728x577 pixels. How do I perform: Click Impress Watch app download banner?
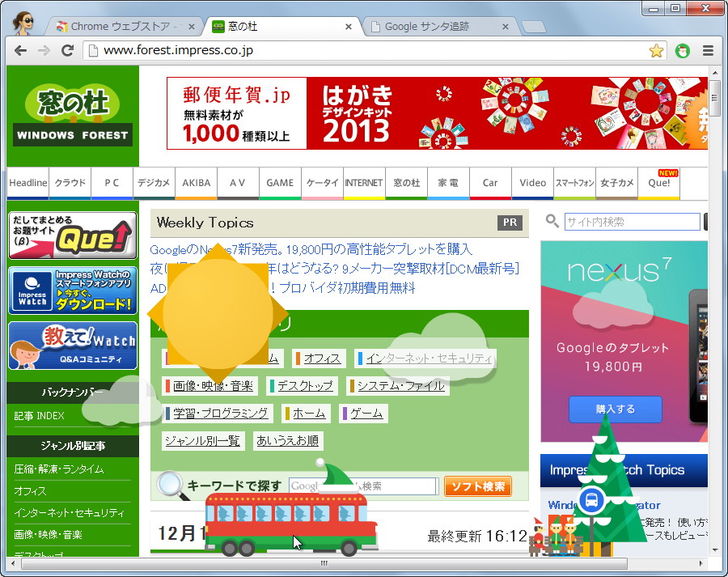[x=73, y=291]
